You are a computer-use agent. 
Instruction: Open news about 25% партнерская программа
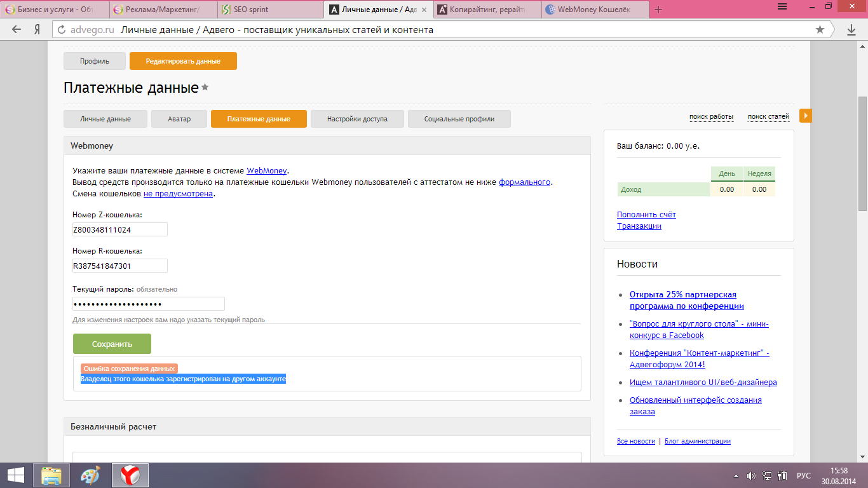click(687, 300)
